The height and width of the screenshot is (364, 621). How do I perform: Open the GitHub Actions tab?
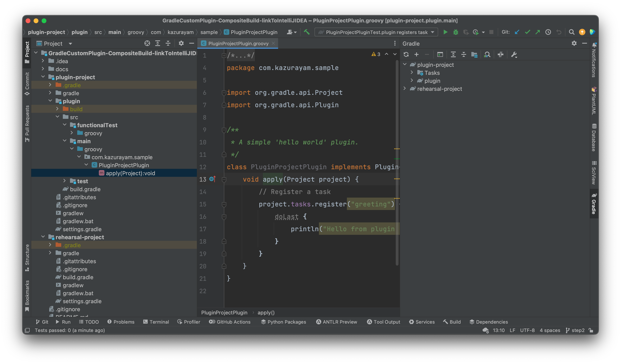tap(230, 322)
